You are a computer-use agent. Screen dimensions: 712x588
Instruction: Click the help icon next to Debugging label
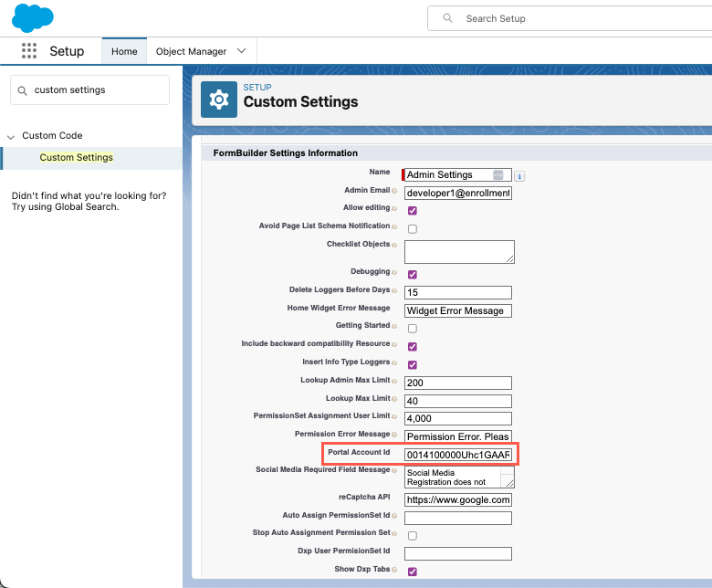[x=394, y=273]
